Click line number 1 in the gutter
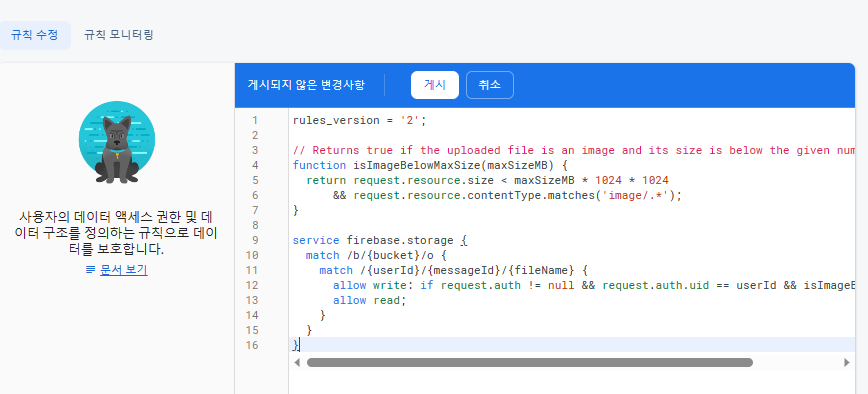The width and height of the screenshot is (868, 394). pyautogui.click(x=255, y=120)
